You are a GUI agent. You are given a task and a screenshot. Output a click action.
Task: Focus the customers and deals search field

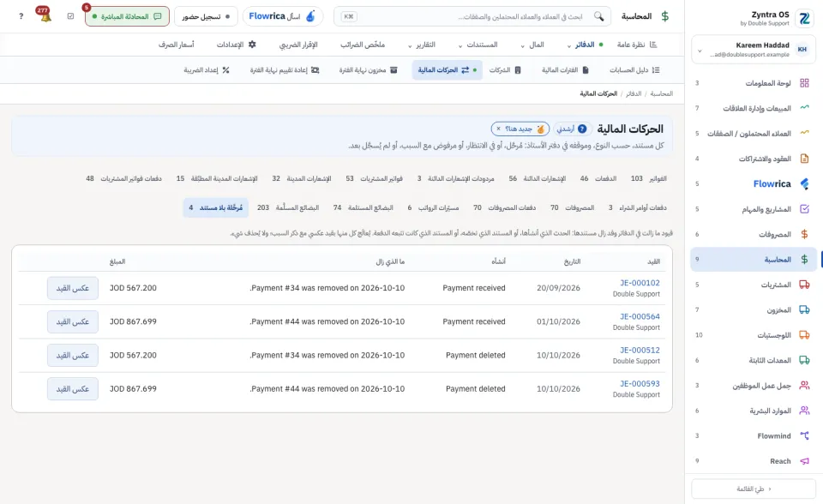[472, 16]
